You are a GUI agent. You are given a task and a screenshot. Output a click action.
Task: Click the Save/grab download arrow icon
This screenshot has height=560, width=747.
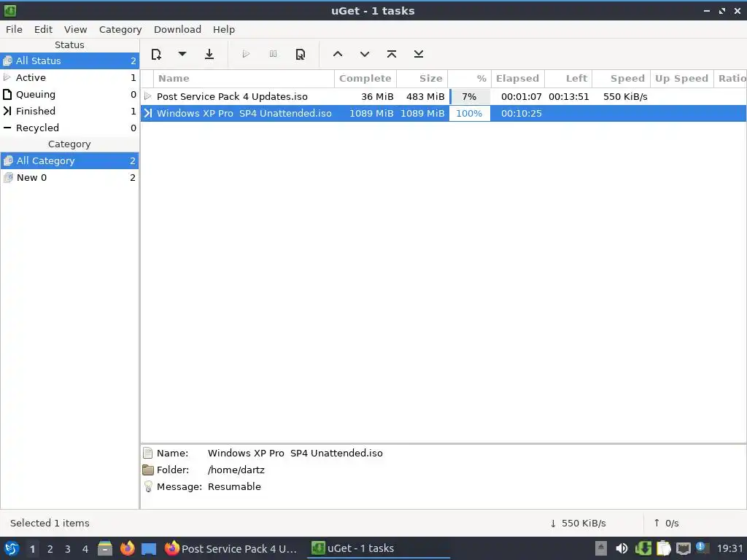point(209,54)
